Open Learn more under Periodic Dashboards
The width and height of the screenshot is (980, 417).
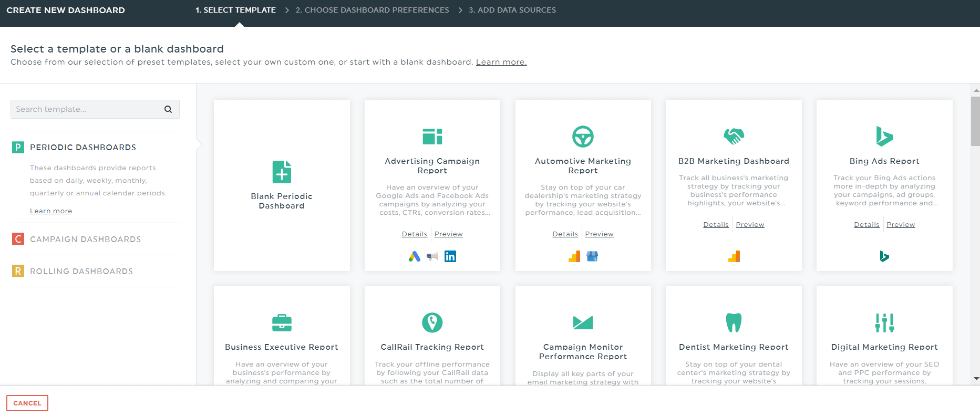(x=51, y=211)
